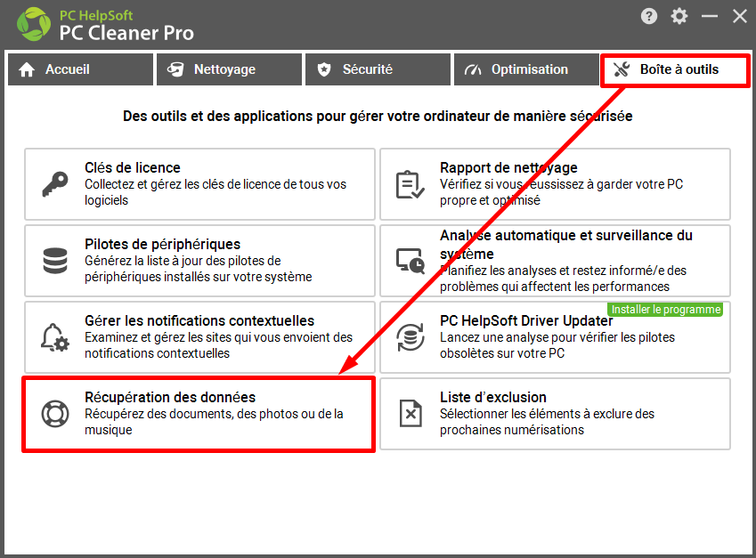Select the Boîte à outils tab
Image resolution: width=756 pixels, height=558 pixels.
click(675, 70)
